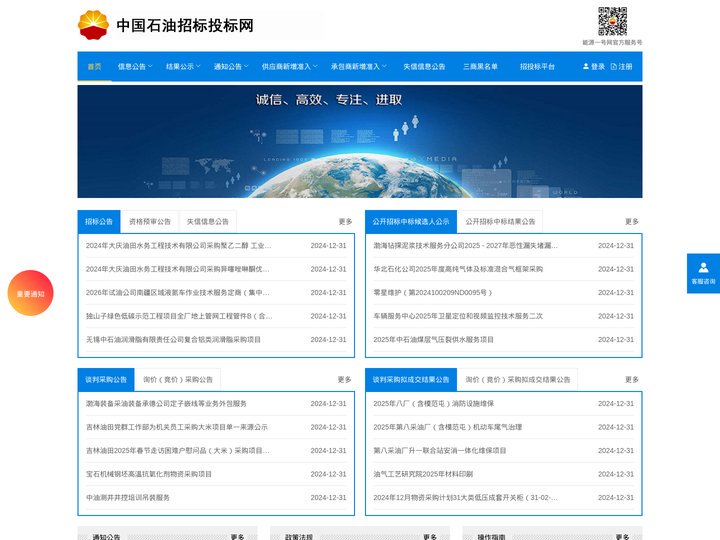Open 2024年大庆油田水务…采购聚乙二醇 notice

178,246
